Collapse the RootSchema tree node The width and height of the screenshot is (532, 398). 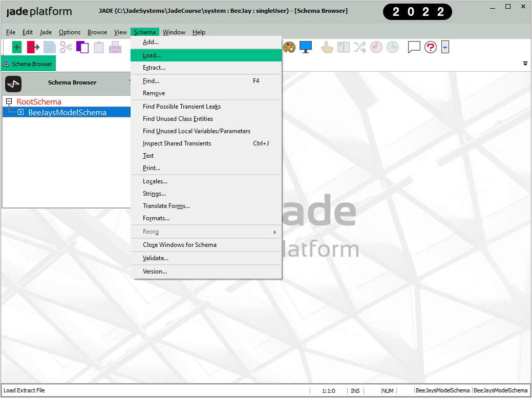(9, 101)
